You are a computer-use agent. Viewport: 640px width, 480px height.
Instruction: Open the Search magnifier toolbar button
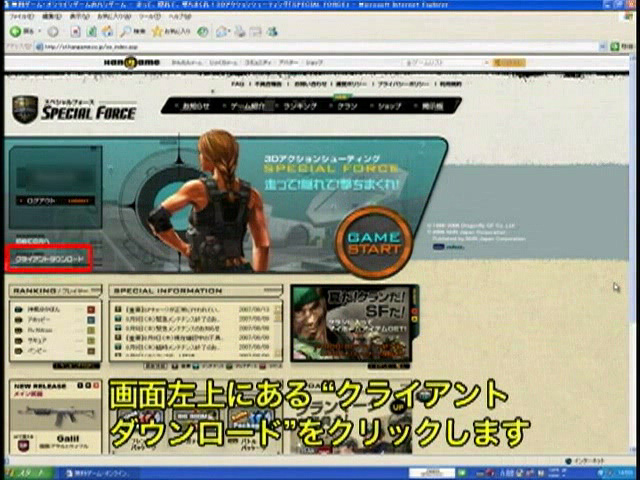[133, 31]
